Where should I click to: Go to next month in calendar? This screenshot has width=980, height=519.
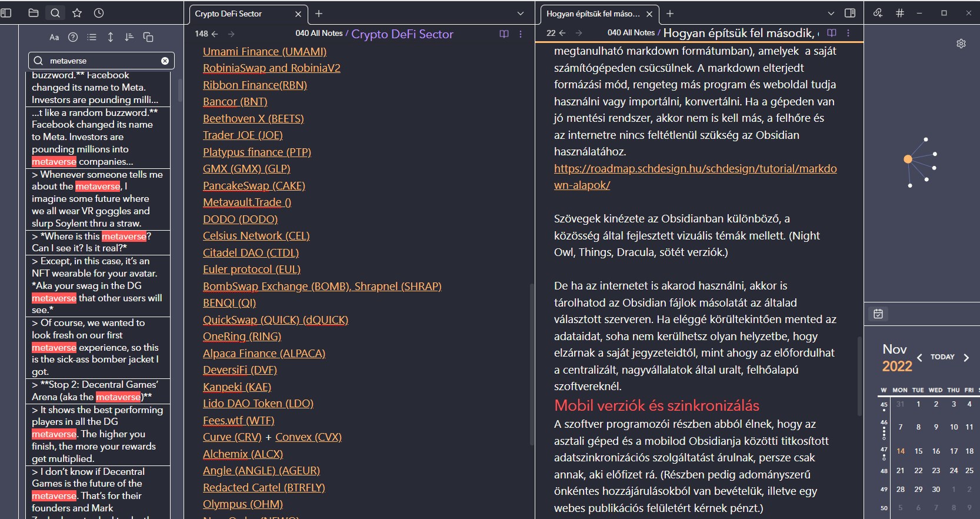tap(966, 357)
